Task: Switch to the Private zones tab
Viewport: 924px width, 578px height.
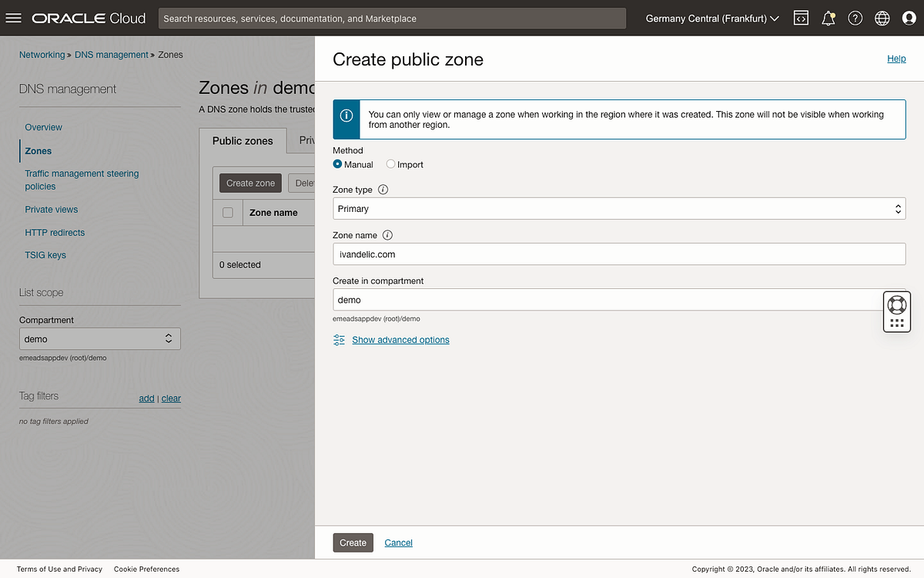Action: tap(308, 140)
